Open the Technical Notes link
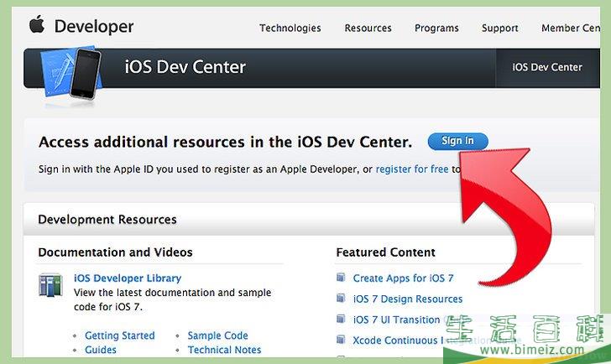 [x=224, y=350]
